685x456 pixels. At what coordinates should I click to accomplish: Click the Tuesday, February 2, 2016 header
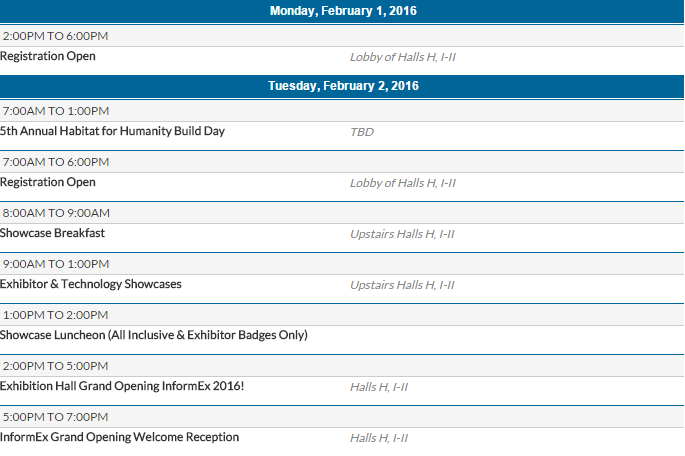[342, 86]
